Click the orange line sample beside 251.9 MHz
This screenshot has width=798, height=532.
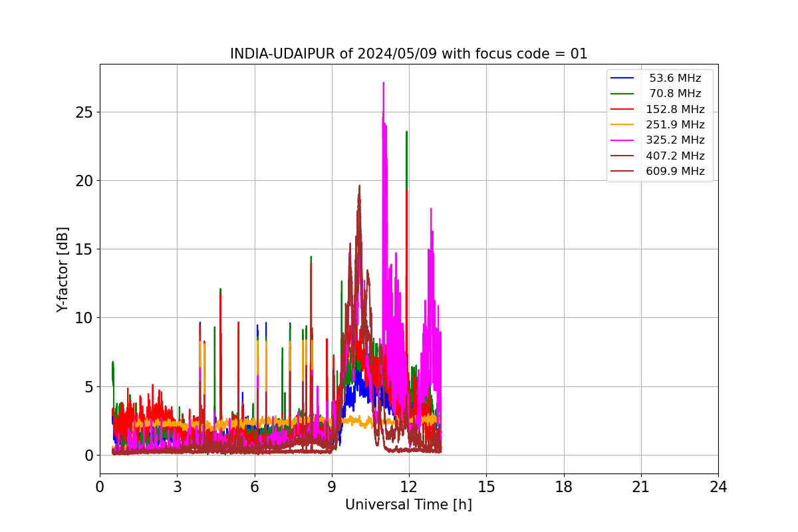click(622, 124)
